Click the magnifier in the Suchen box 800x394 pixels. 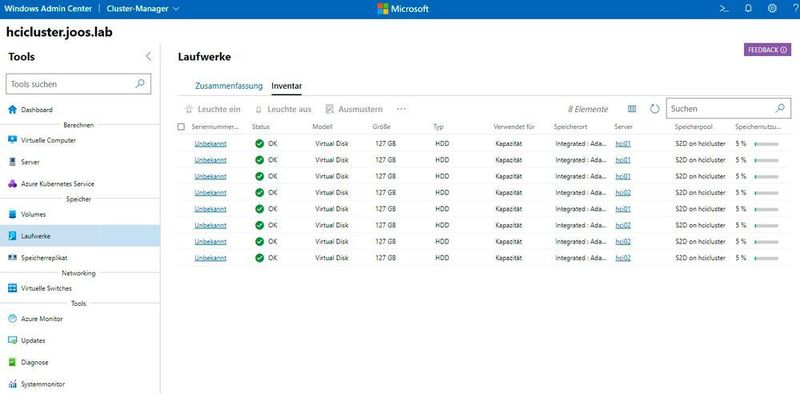780,109
